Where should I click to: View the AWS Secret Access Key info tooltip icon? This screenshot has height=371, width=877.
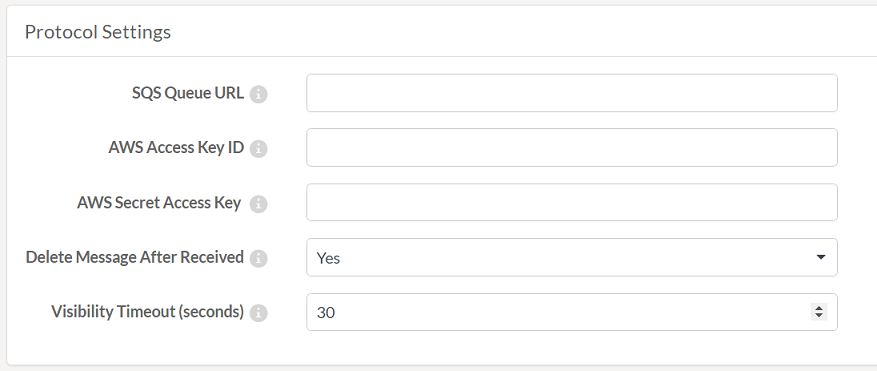tap(258, 204)
